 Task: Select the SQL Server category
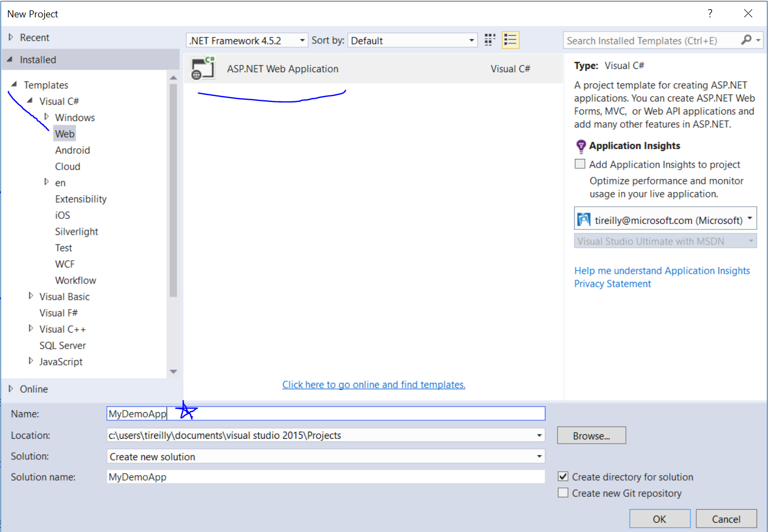(x=62, y=345)
